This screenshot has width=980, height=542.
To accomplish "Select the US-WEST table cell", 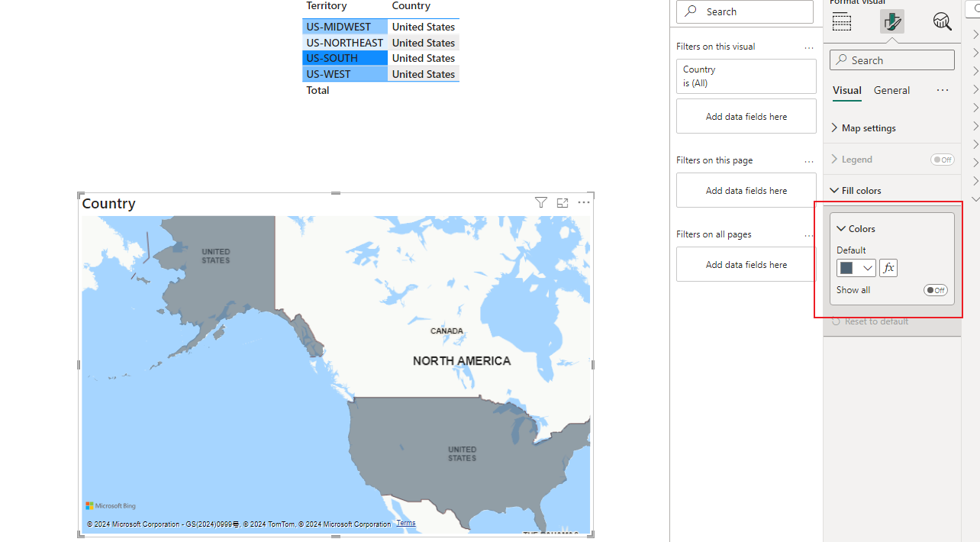I will point(345,74).
